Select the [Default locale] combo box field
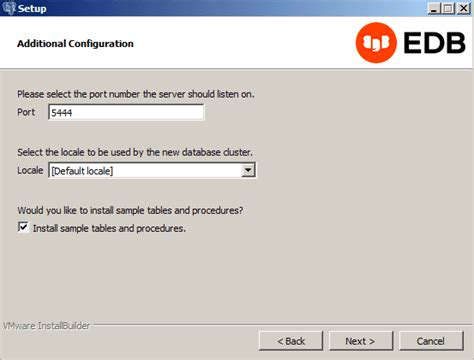Viewport: 474px width, 360px height. (152, 170)
